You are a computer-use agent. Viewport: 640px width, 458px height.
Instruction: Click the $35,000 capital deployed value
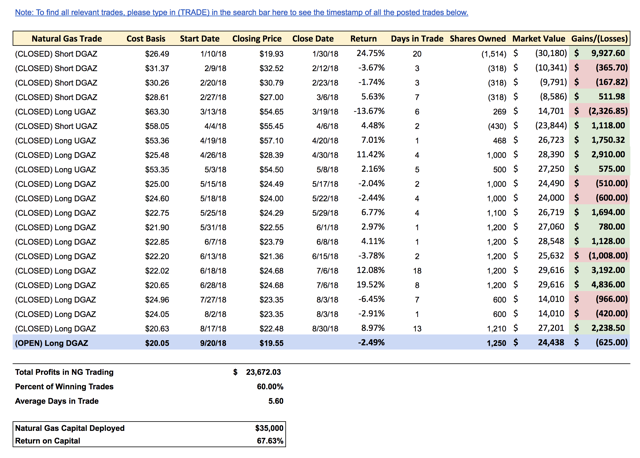pos(269,428)
